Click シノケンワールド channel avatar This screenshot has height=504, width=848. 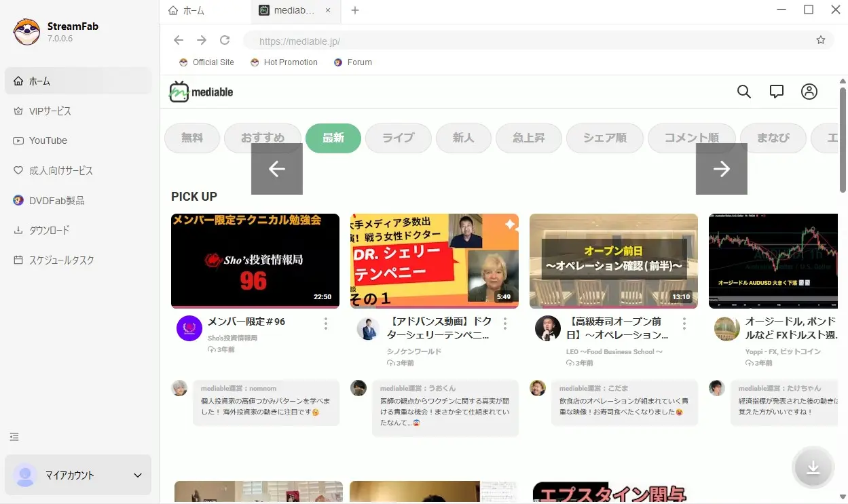[x=369, y=328]
